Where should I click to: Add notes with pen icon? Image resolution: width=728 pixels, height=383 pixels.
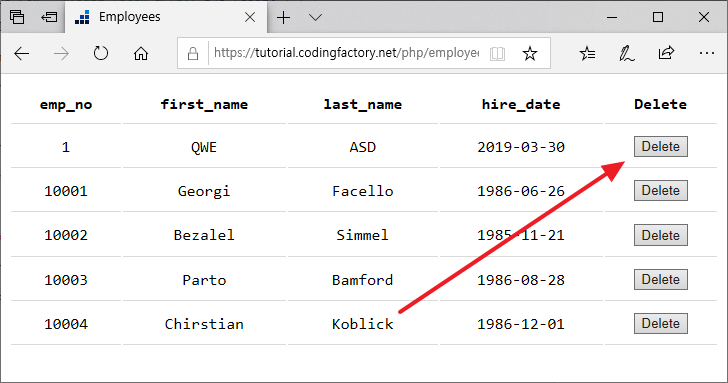(x=627, y=53)
